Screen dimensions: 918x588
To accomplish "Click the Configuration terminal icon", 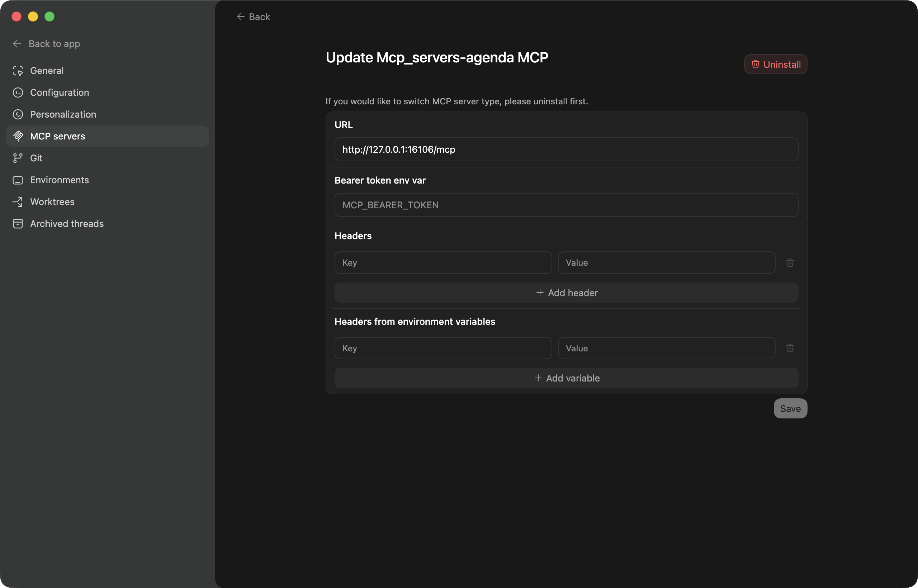I will (18, 93).
